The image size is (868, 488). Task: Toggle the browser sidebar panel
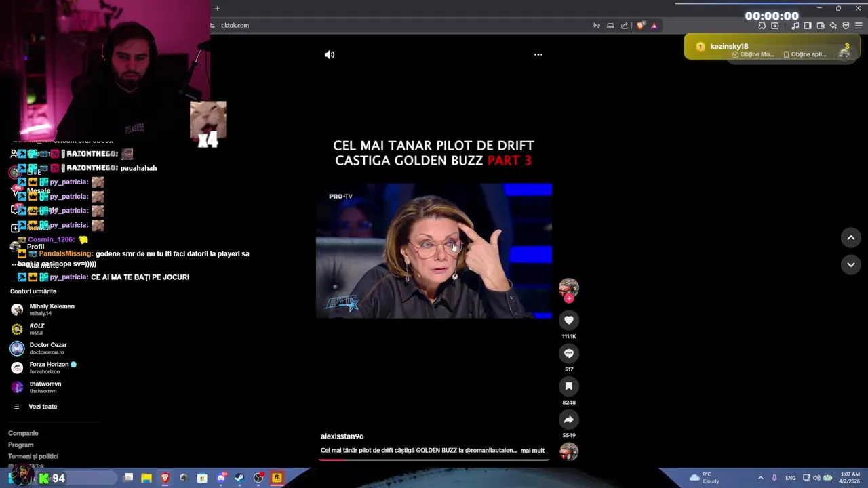point(808,26)
